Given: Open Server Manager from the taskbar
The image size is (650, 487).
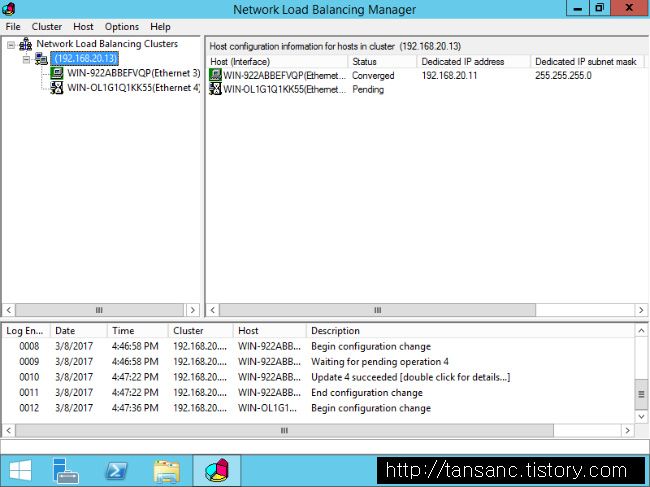Looking at the screenshot, I should tap(65, 470).
